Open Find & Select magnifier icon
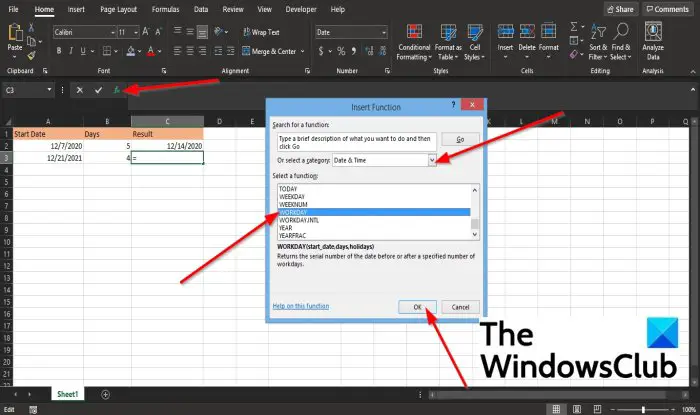Image resolution: width=700 pixels, height=415 pixels. point(621,31)
